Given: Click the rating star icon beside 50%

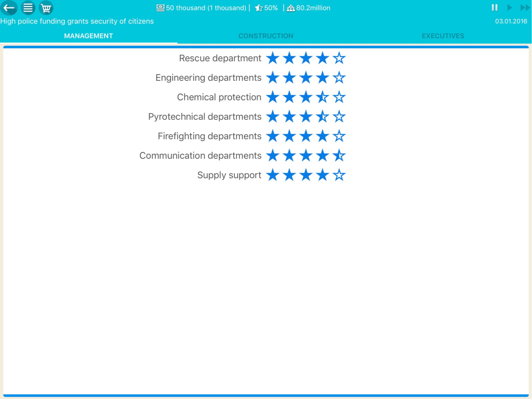Looking at the screenshot, I should [x=259, y=8].
